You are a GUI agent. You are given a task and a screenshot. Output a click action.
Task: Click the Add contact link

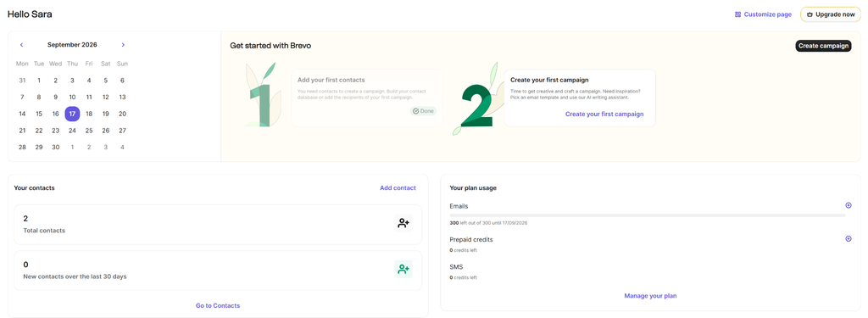point(398,187)
